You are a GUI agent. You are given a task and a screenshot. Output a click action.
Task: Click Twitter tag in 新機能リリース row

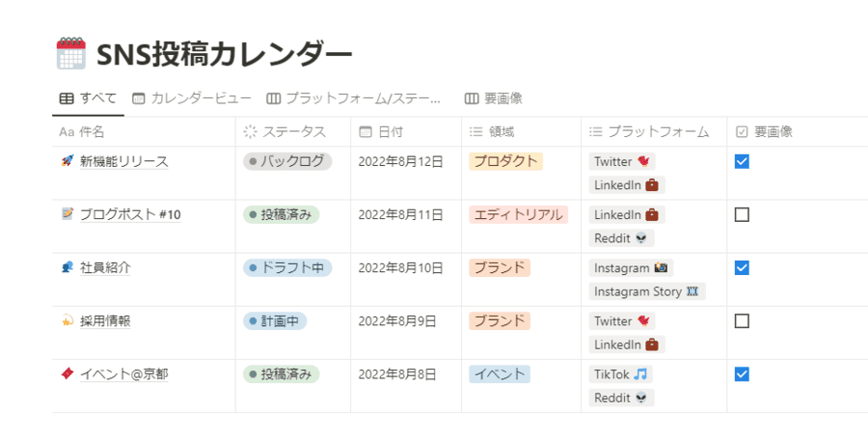(622, 161)
